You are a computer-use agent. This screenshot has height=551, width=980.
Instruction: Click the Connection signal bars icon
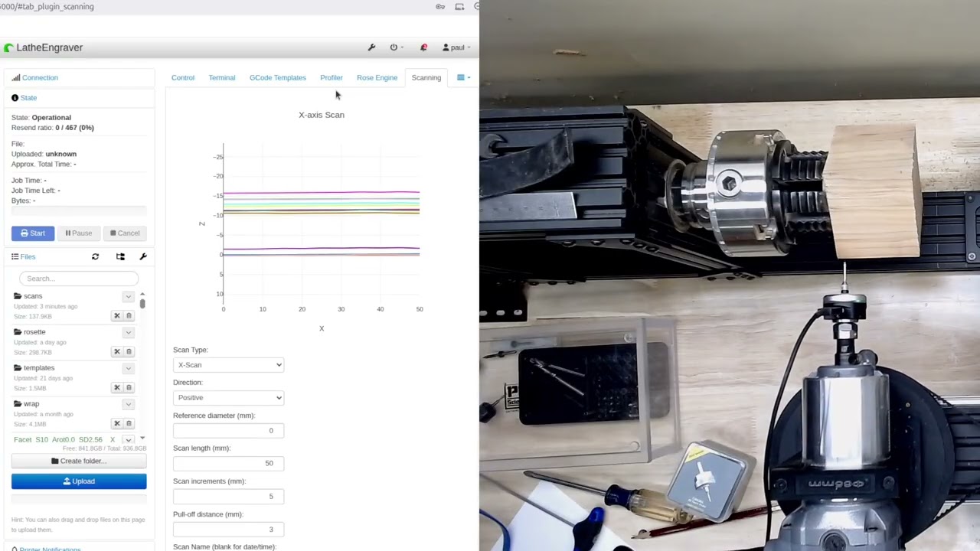tap(15, 77)
